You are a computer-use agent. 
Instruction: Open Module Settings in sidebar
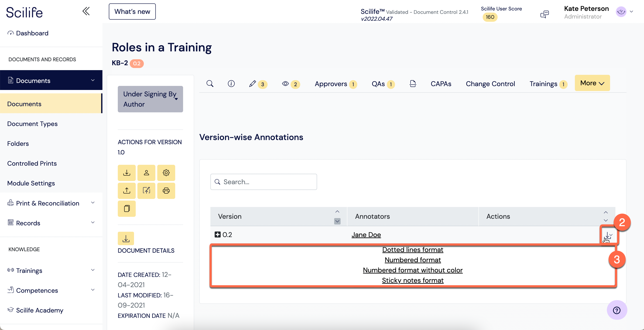31,183
